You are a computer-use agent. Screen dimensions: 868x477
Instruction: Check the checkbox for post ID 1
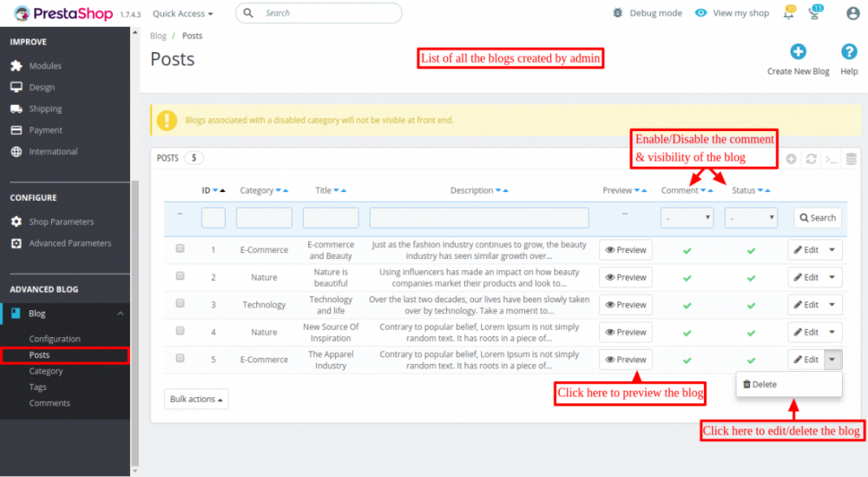pyautogui.click(x=180, y=248)
